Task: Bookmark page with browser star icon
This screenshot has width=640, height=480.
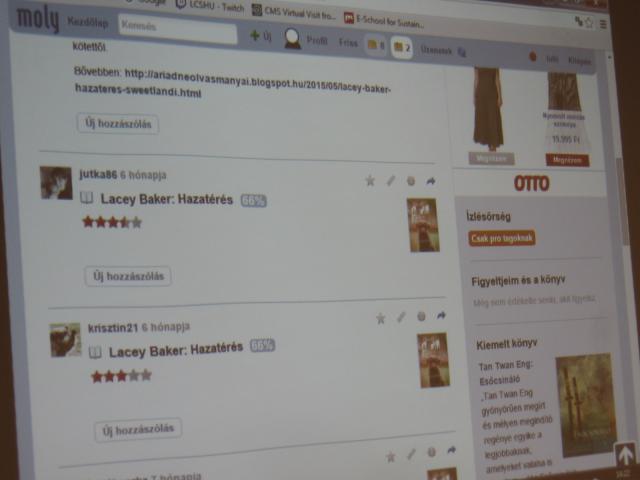Action: [x=589, y=22]
